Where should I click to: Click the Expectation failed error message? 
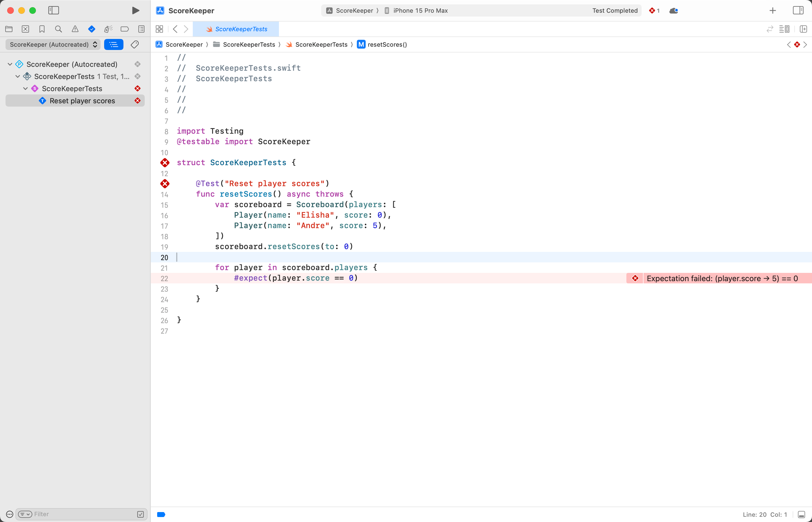[x=722, y=278]
